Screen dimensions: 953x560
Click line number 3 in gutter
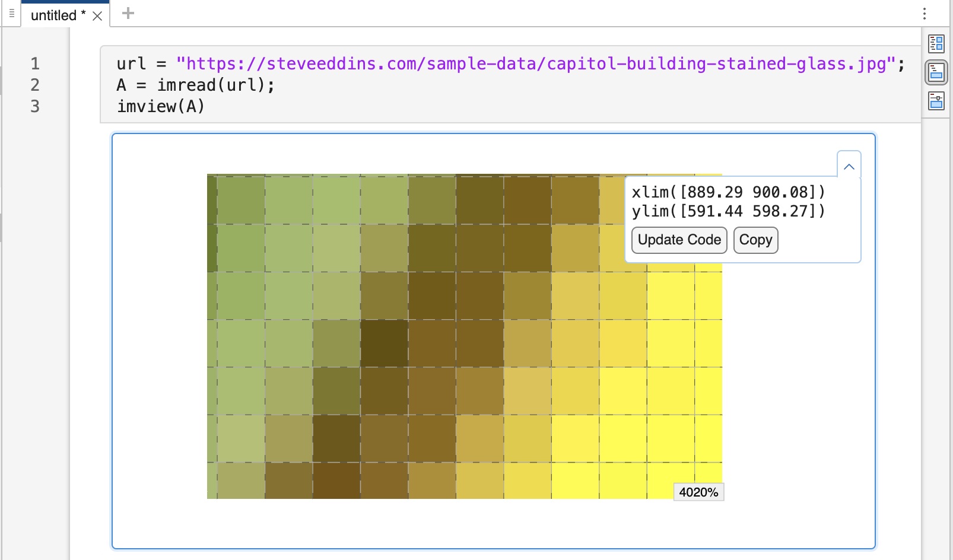[x=35, y=106]
